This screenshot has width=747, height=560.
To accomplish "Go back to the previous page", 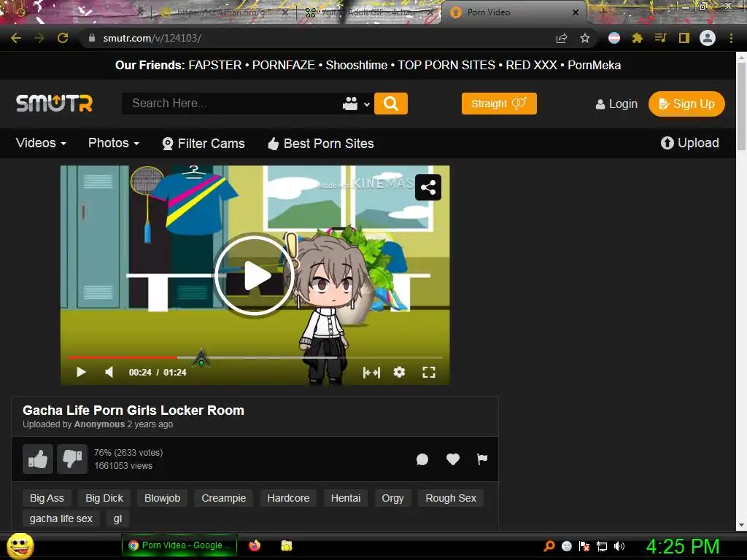I will click(16, 38).
